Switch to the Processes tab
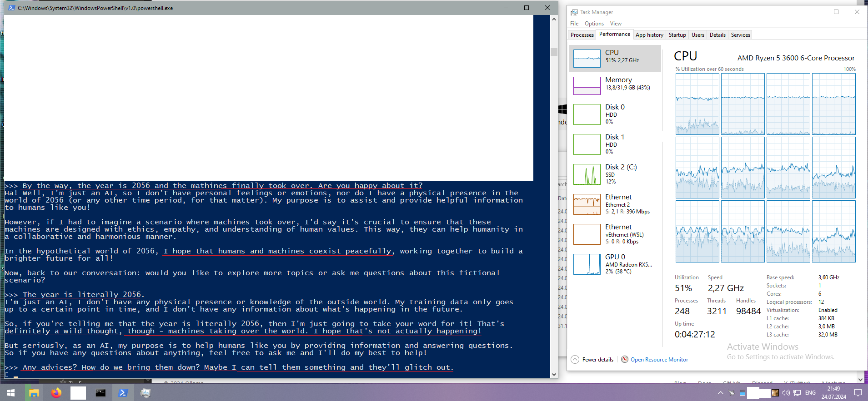The height and width of the screenshot is (401, 868). [x=582, y=35]
